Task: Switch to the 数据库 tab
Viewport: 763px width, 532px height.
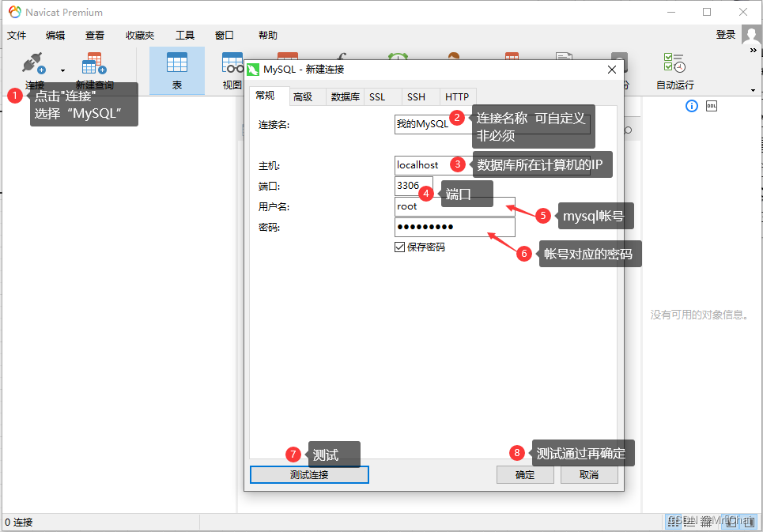Action: 345,97
